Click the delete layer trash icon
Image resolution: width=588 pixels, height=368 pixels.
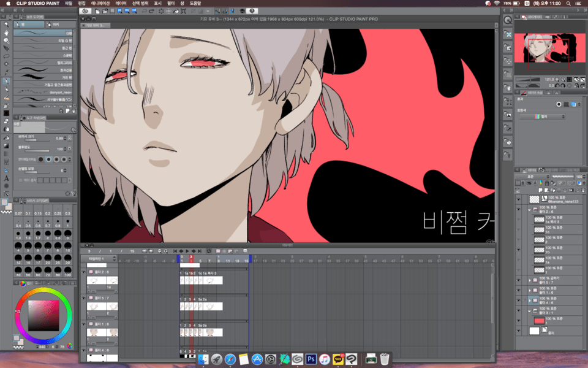pyautogui.click(x=583, y=190)
